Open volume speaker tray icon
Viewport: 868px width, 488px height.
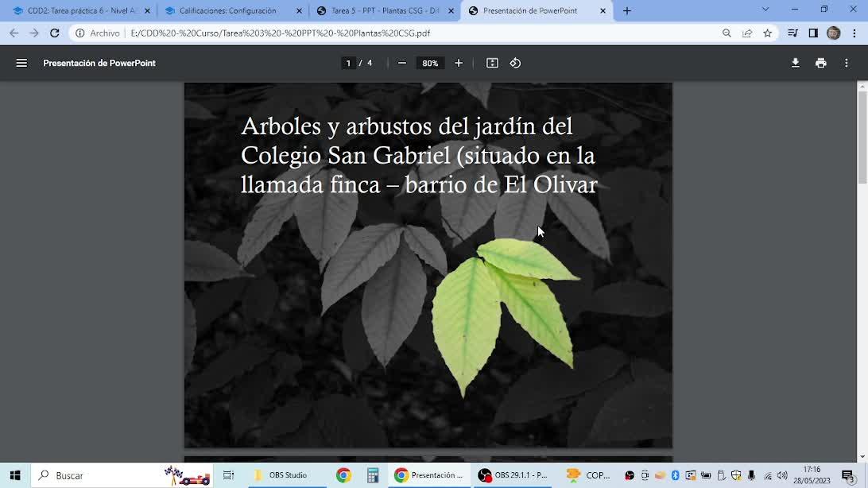coord(782,475)
